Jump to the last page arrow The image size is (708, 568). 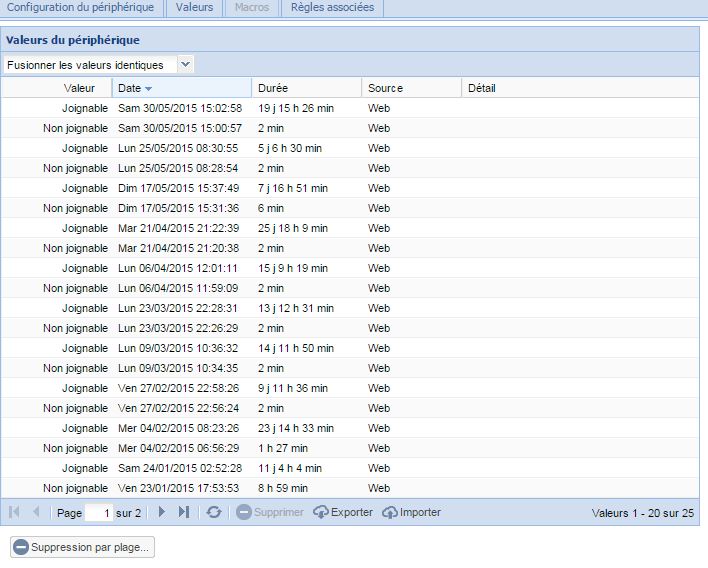click(x=184, y=512)
